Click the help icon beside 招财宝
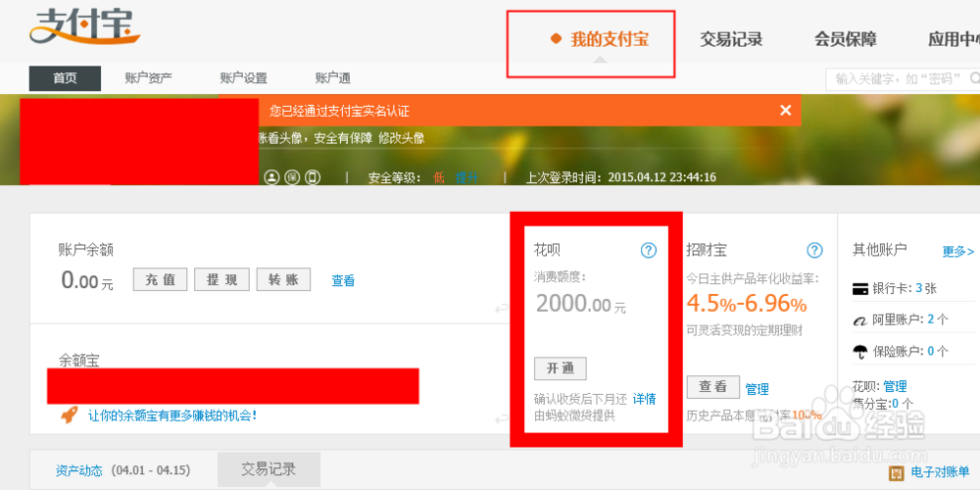980x490 pixels. tap(814, 251)
